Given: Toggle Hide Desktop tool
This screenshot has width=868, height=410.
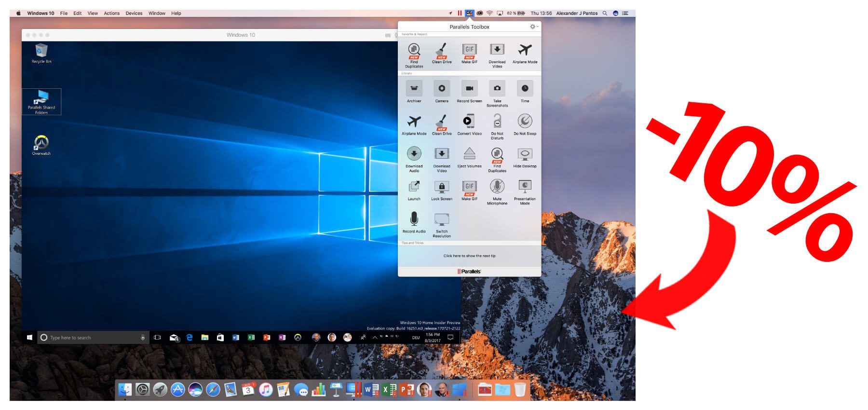Looking at the screenshot, I should 525,157.
